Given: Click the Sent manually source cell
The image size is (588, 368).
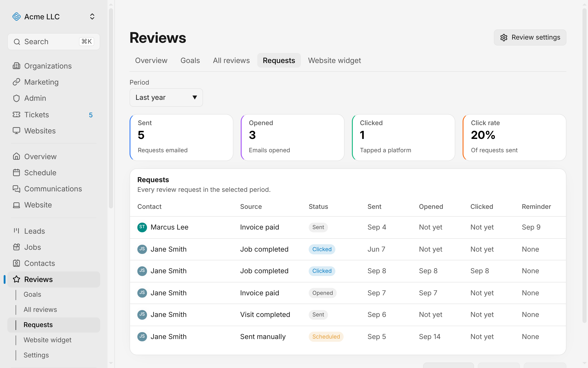Looking at the screenshot, I should (x=263, y=336).
